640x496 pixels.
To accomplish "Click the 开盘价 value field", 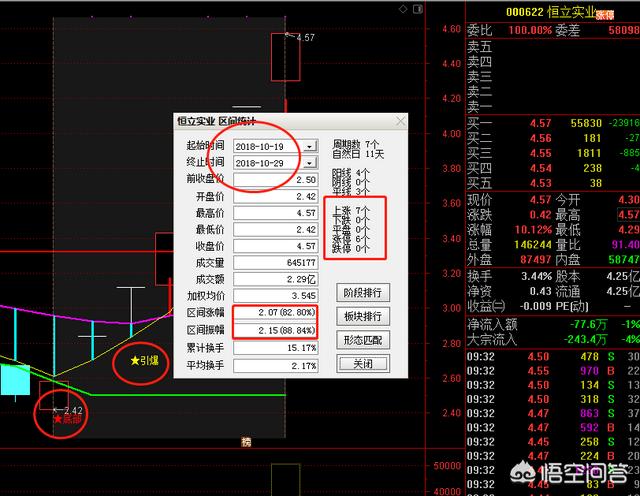I will click(276, 196).
